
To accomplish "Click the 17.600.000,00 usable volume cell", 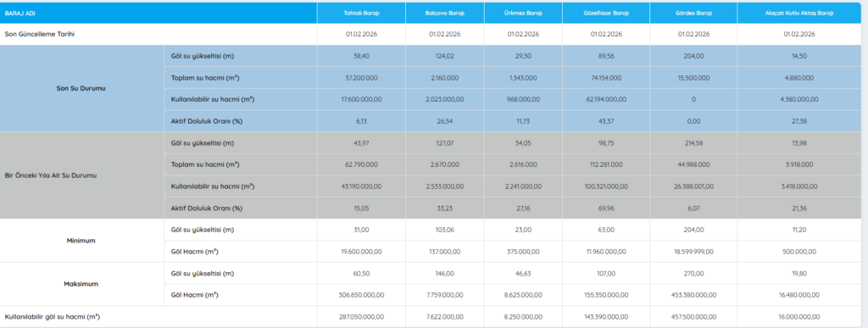I will click(x=361, y=99).
